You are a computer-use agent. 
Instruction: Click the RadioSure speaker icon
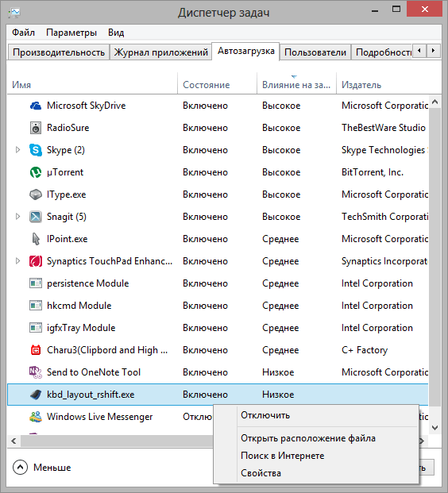[36, 128]
